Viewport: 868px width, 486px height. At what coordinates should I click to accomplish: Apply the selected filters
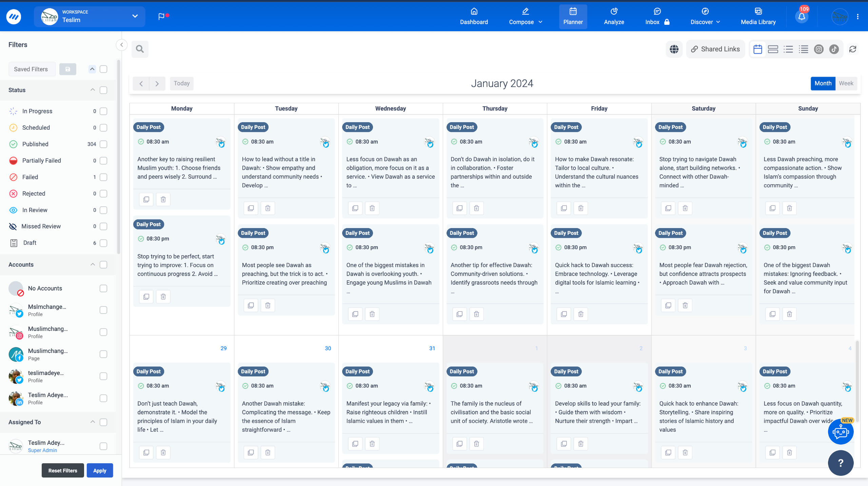(x=99, y=471)
